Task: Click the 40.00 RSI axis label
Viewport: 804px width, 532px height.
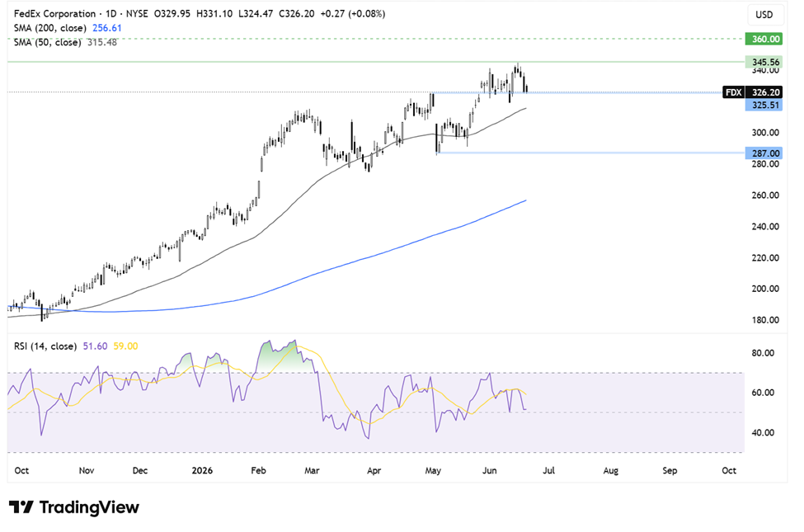Action: pos(763,432)
